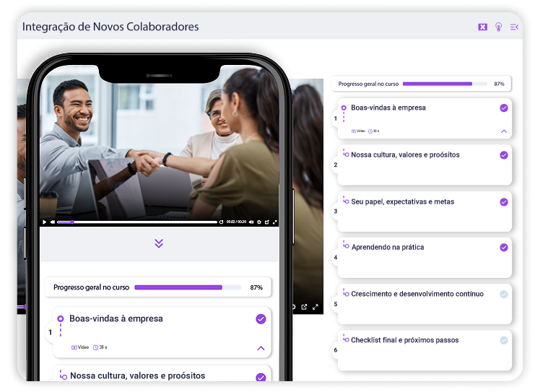Click the number 4 badge in the sidebar
The width and height of the screenshot is (535, 392).
point(336,258)
